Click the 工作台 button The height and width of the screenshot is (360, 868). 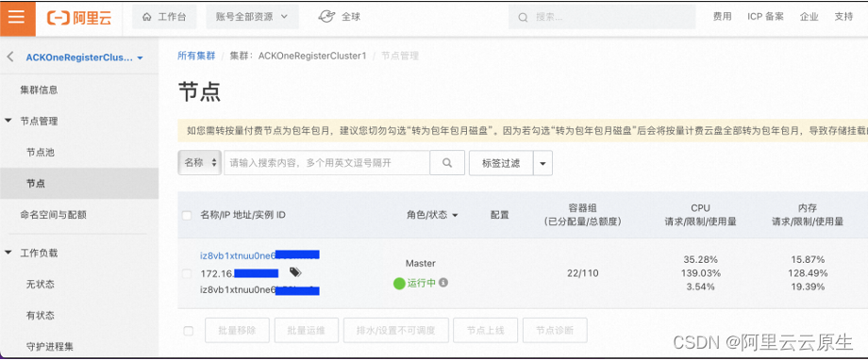[x=164, y=17]
